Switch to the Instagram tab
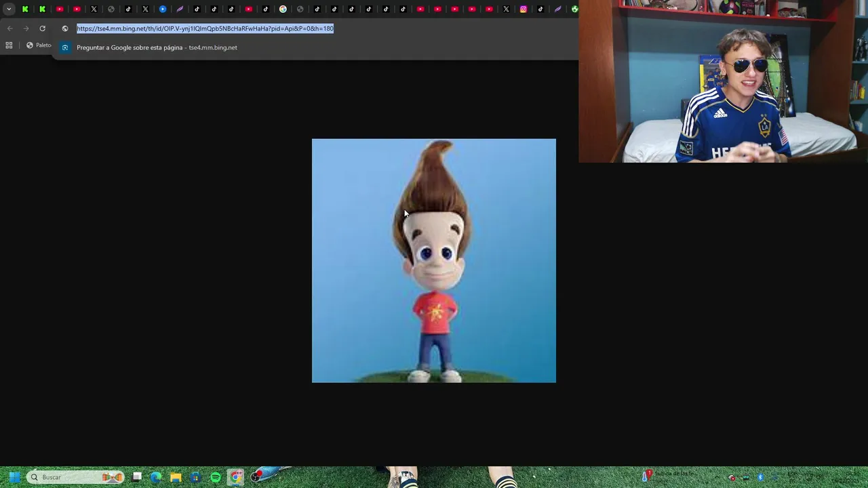This screenshot has width=868, height=488. click(x=524, y=9)
